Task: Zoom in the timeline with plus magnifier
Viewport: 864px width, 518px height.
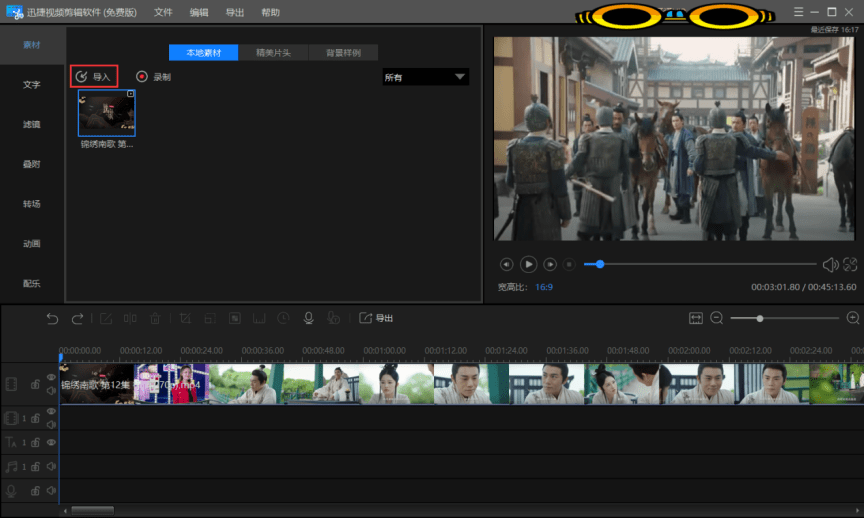Action: [x=853, y=318]
